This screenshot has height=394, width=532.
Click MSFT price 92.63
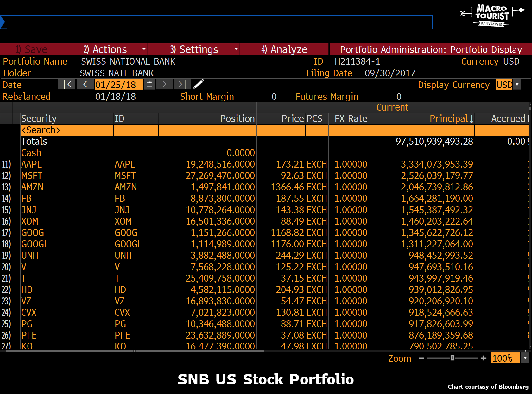pos(292,176)
